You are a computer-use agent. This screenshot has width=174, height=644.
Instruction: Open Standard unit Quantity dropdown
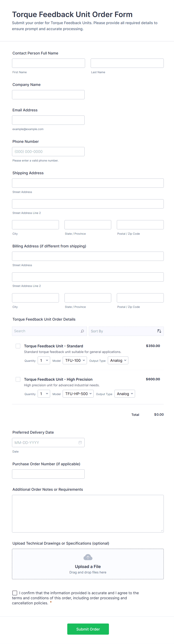44,360
